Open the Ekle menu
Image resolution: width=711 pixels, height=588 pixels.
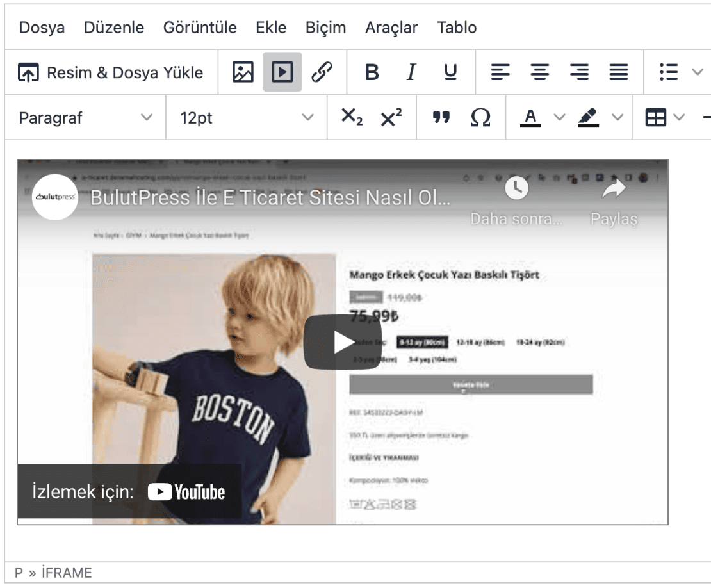(271, 28)
